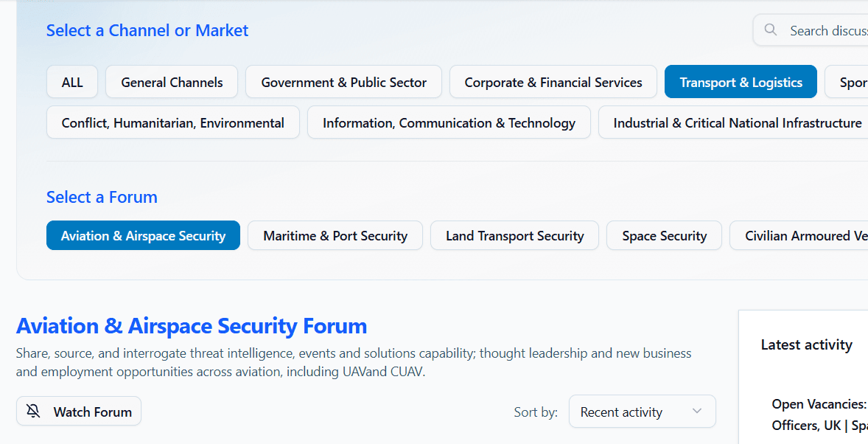Image resolution: width=868 pixels, height=444 pixels.
Task: Switch to the Maritime & Port Security forum
Action: tap(335, 235)
